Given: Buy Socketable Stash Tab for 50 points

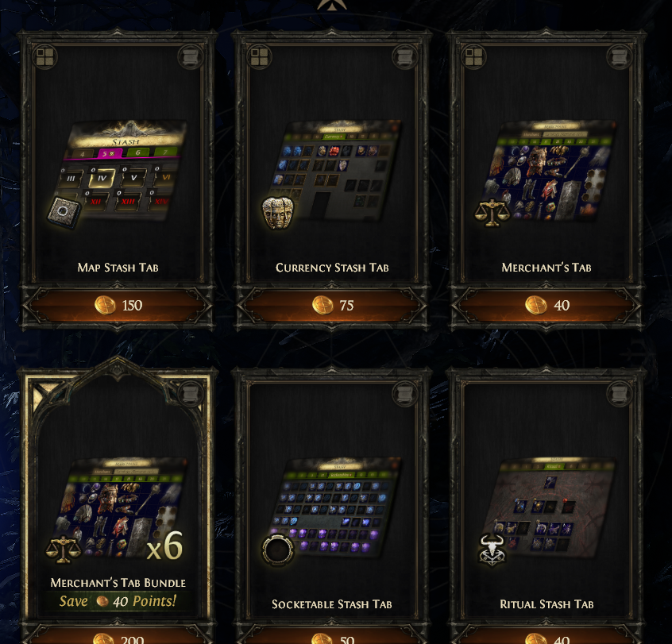Looking at the screenshot, I should 332,637.
